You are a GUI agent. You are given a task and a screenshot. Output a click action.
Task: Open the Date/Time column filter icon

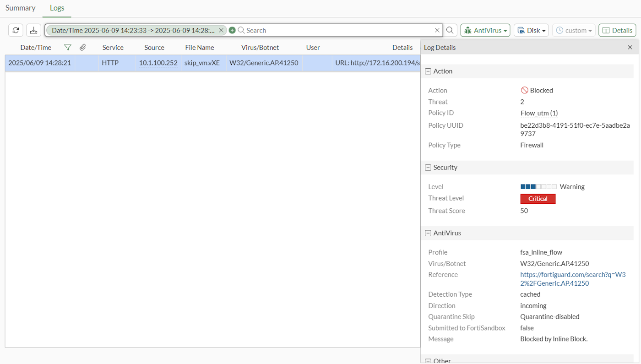coord(67,47)
